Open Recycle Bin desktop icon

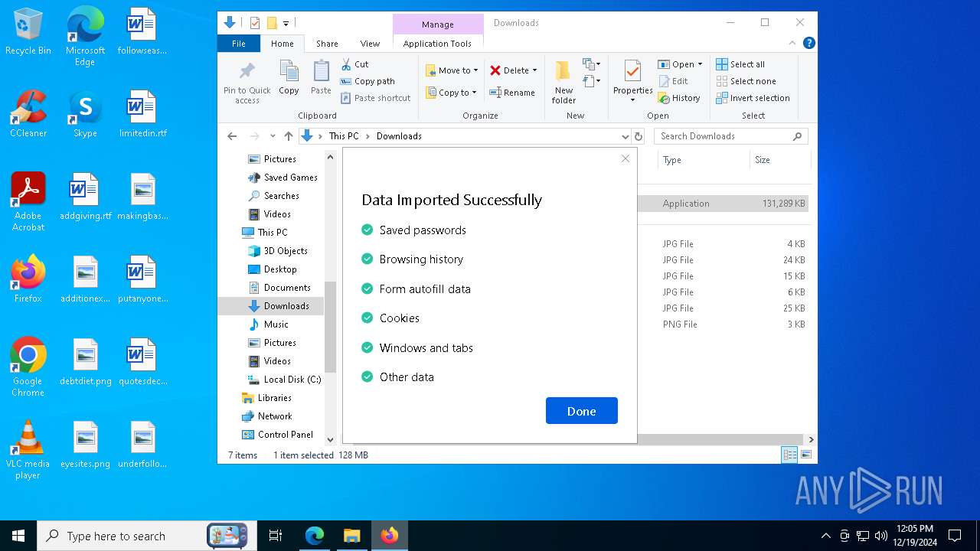(28, 32)
